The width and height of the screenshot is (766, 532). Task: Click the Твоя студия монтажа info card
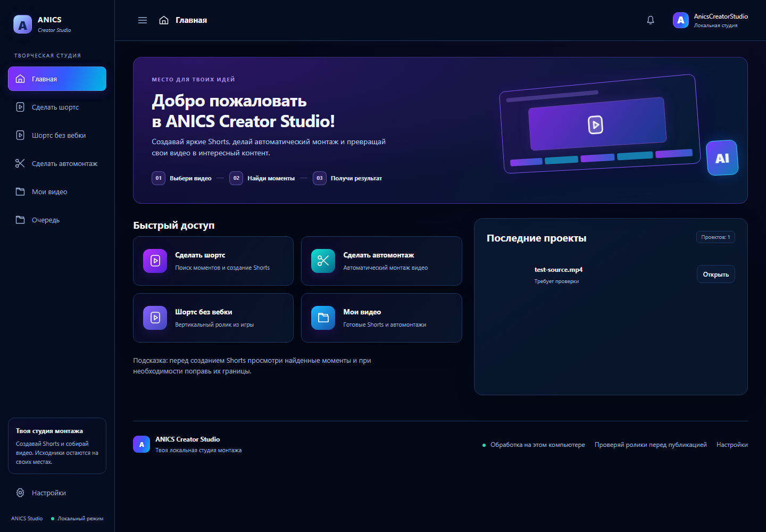click(x=57, y=446)
